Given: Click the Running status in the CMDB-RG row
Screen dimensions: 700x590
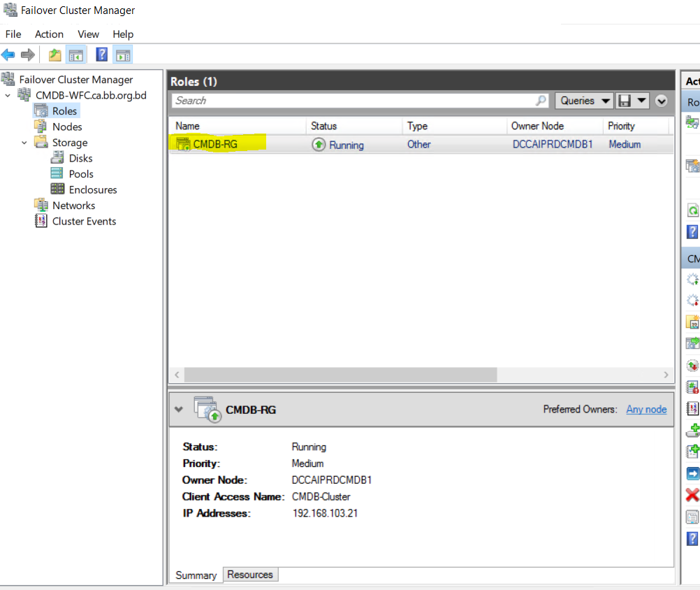Looking at the screenshot, I should [x=347, y=145].
